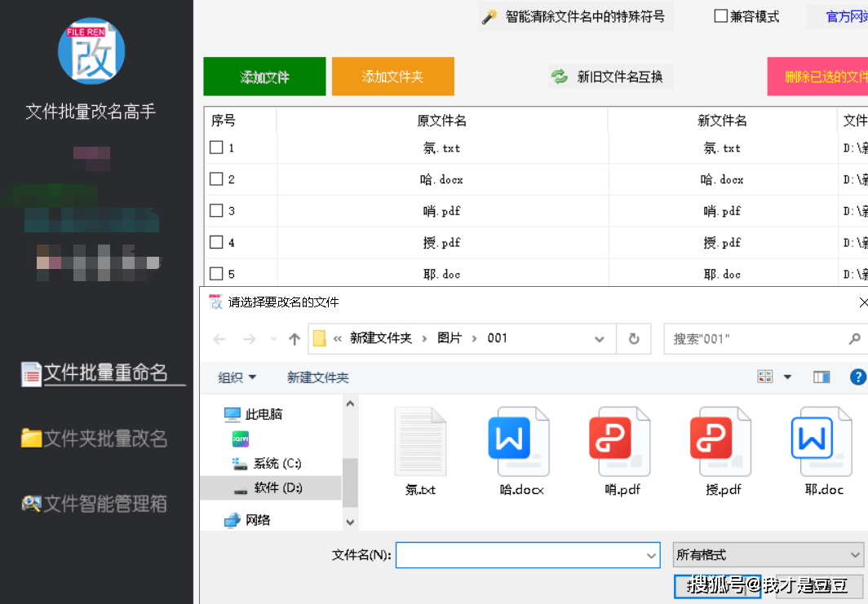Click the search magnifier icon in dialog

click(x=854, y=338)
